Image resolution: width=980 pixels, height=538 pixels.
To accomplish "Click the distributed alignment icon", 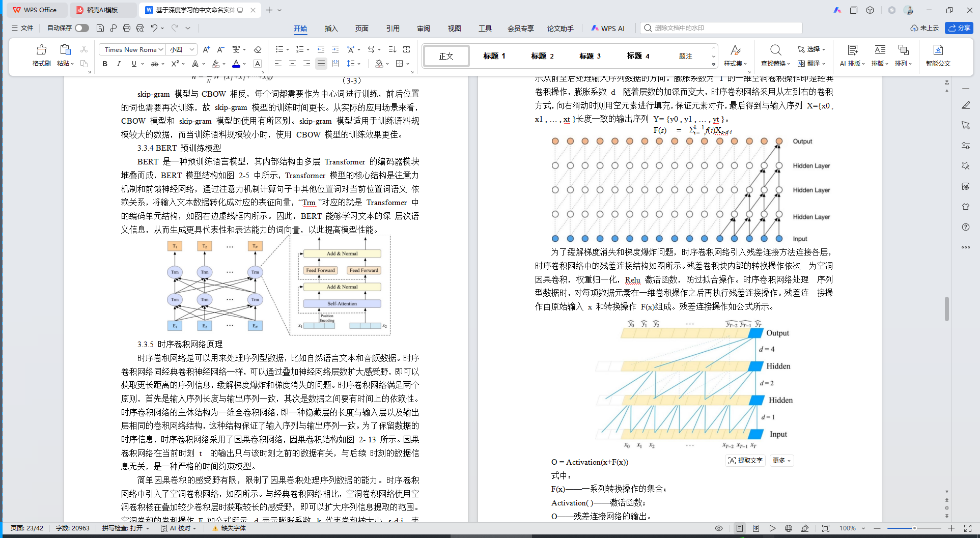I will [x=335, y=64].
